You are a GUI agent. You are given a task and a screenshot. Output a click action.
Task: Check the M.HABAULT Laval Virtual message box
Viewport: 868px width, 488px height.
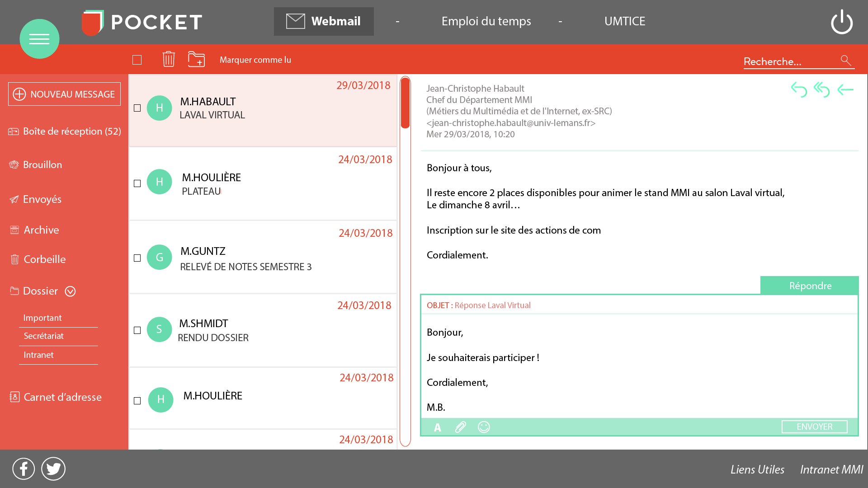[137, 108]
